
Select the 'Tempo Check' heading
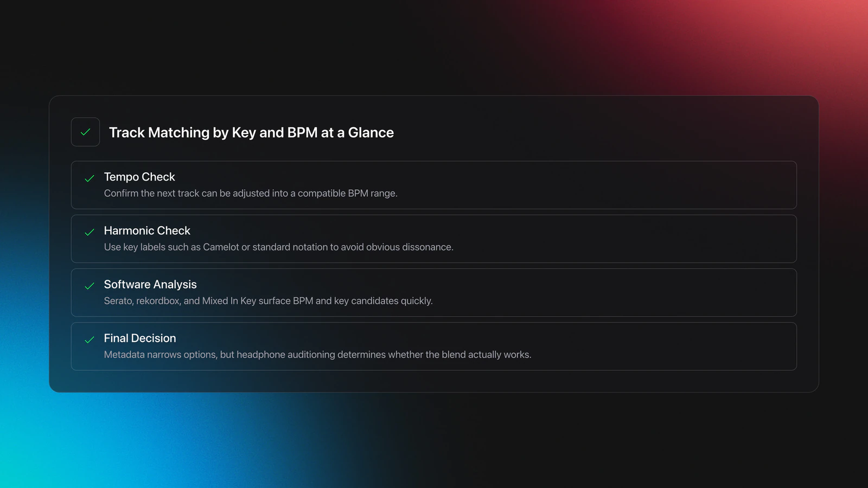point(139,177)
